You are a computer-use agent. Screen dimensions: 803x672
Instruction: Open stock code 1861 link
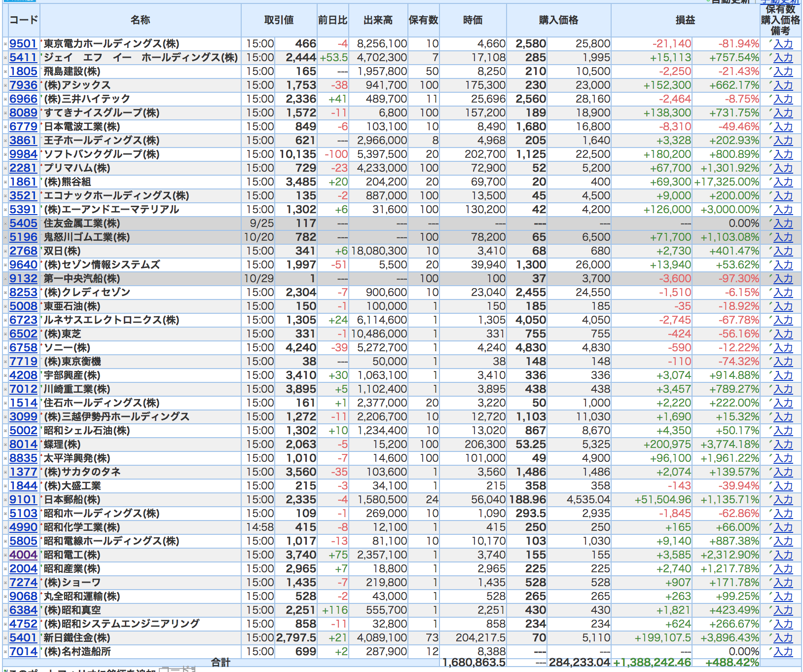[x=23, y=182]
